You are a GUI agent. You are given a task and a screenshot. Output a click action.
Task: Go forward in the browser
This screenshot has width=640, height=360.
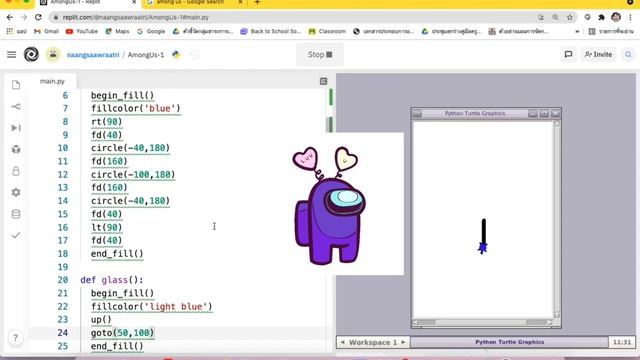point(24,17)
